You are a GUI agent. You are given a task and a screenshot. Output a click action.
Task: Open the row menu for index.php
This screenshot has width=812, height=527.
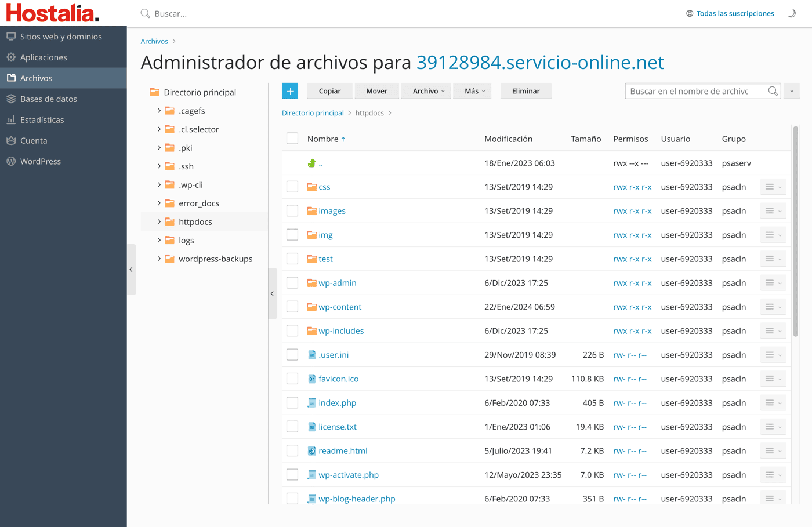point(773,403)
